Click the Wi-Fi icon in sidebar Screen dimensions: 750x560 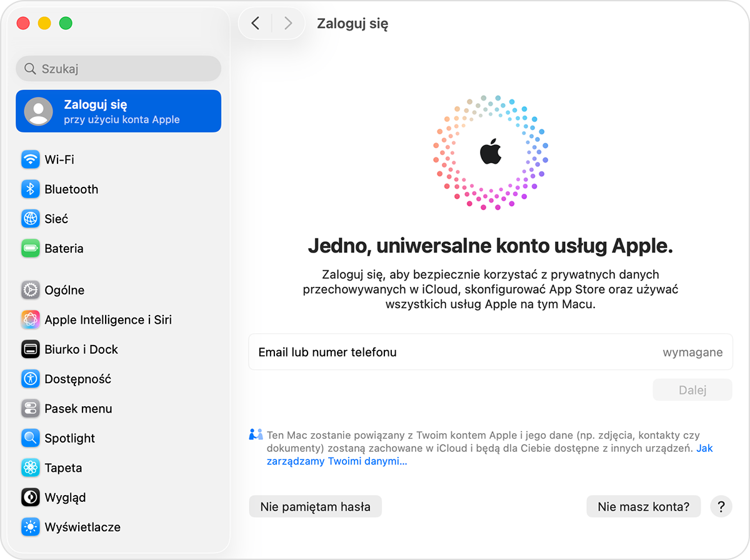(30, 159)
